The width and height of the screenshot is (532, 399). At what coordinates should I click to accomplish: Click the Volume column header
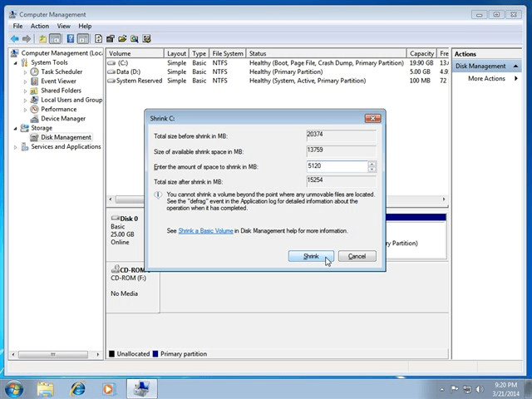coord(135,53)
